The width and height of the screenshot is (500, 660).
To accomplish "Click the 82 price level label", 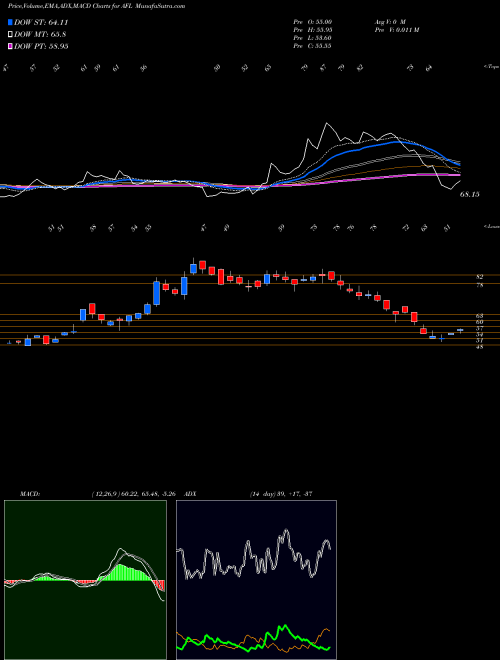I will 479,277.
